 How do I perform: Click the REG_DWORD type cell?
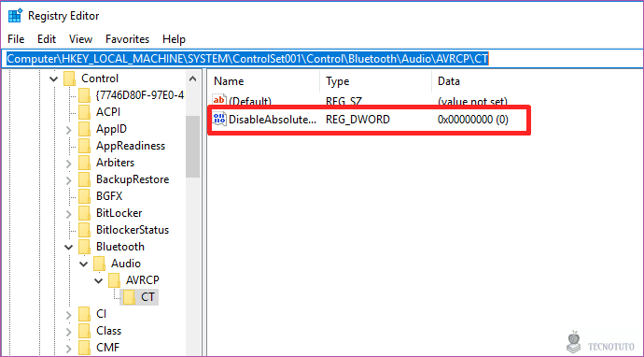coord(357,120)
